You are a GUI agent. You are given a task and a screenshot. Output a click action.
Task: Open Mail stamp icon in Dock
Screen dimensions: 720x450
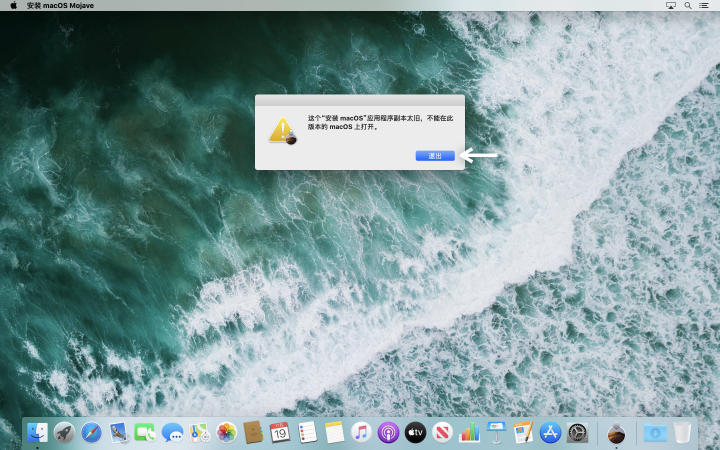click(118, 433)
